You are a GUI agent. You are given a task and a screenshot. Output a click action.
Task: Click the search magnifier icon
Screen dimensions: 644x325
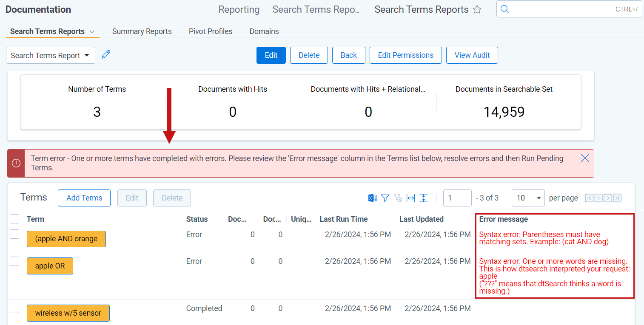(x=504, y=9)
